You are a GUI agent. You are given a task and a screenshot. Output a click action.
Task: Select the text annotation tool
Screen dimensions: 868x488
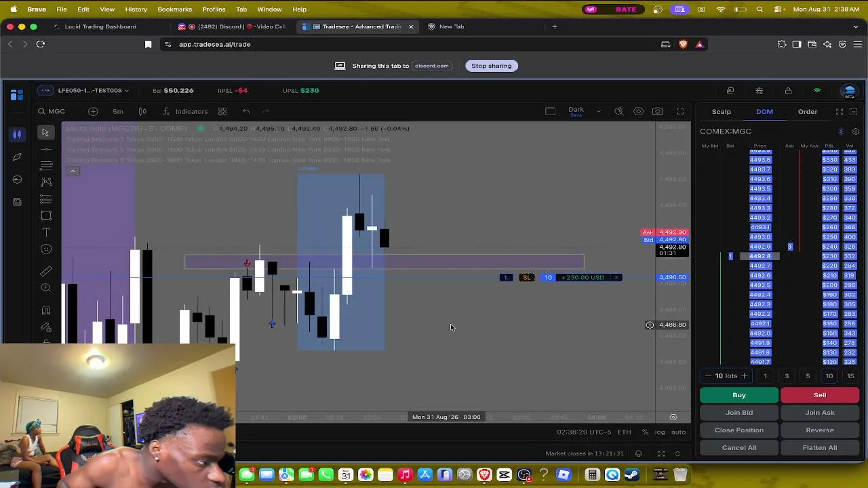[x=46, y=232]
